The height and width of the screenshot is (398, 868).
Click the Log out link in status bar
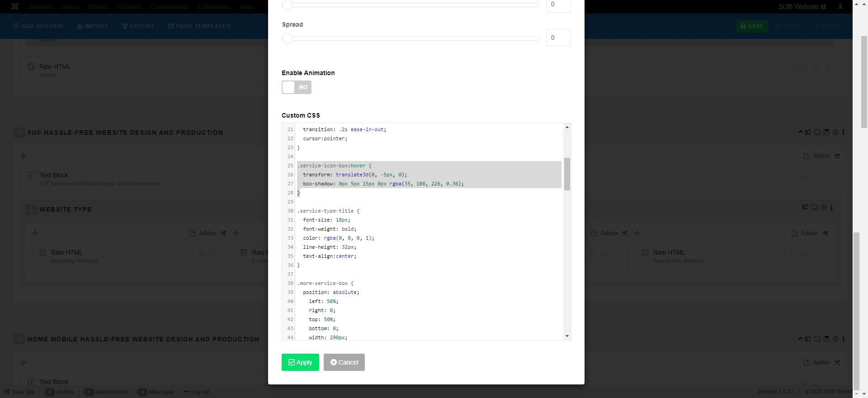tap(197, 392)
